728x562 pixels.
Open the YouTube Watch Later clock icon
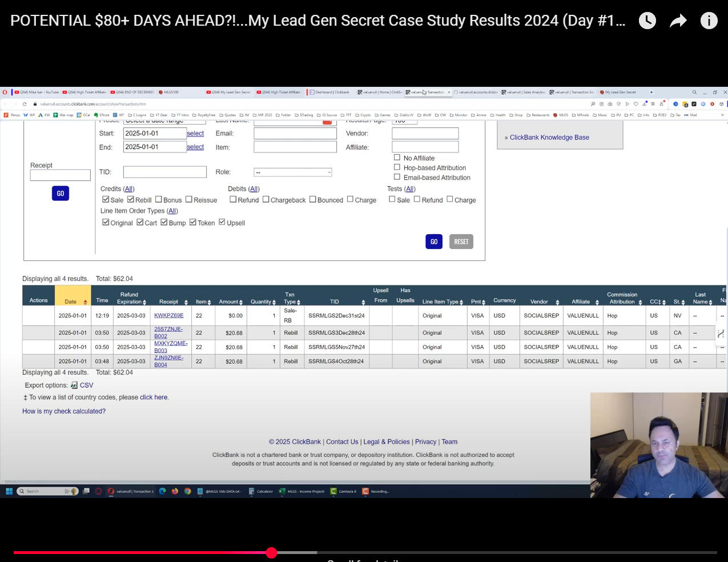pos(647,21)
